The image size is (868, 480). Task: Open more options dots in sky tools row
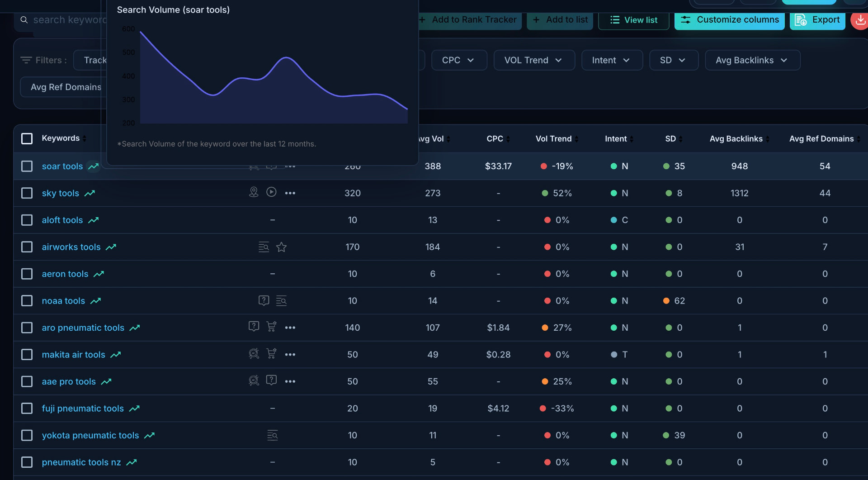click(x=290, y=193)
